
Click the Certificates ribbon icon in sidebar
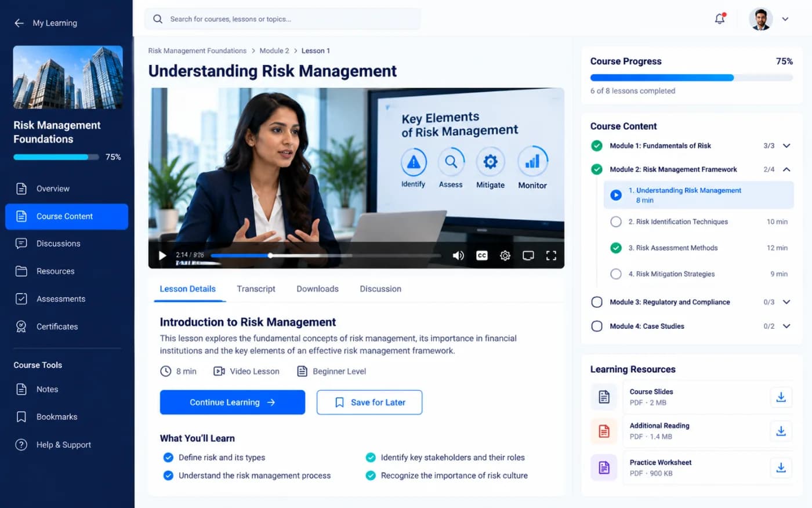click(x=21, y=326)
